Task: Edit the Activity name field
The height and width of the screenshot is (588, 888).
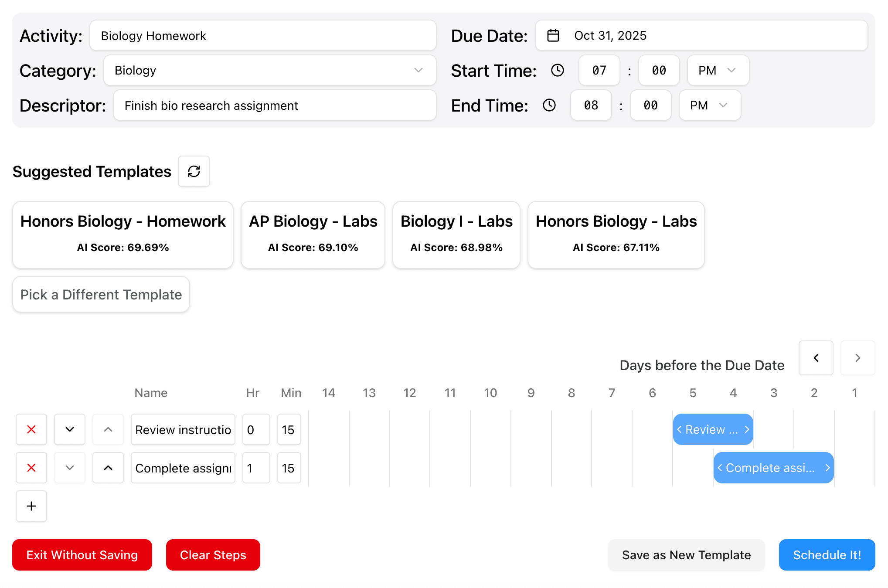Action: pyautogui.click(x=263, y=35)
